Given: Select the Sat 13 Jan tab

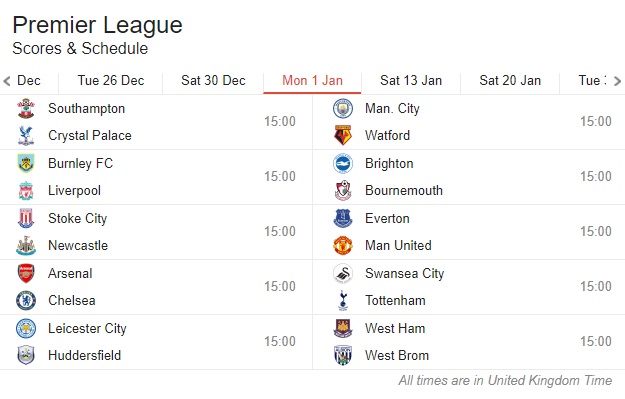Looking at the screenshot, I should coord(411,81).
